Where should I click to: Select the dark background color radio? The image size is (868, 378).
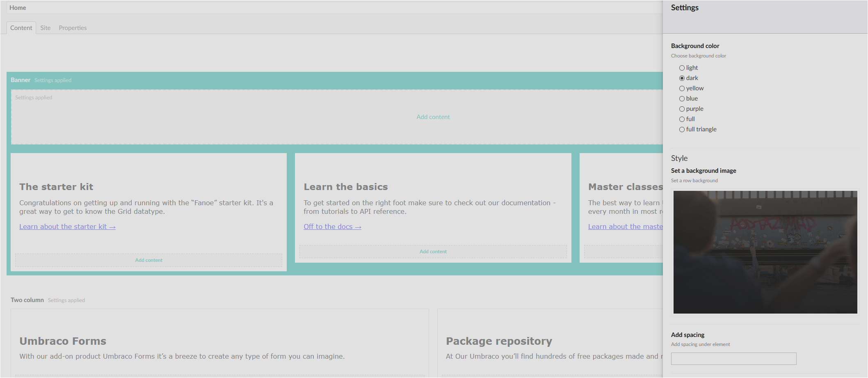click(x=682, y=78)
